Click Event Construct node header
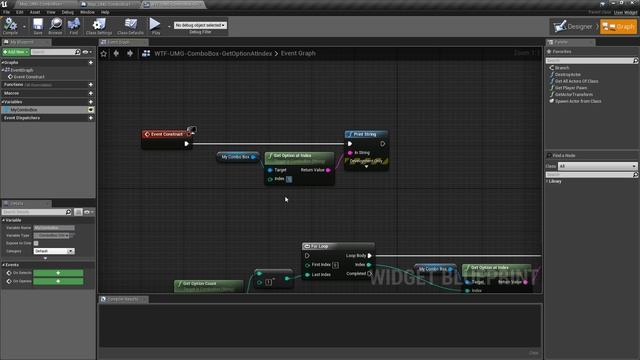 pos(167,134)
